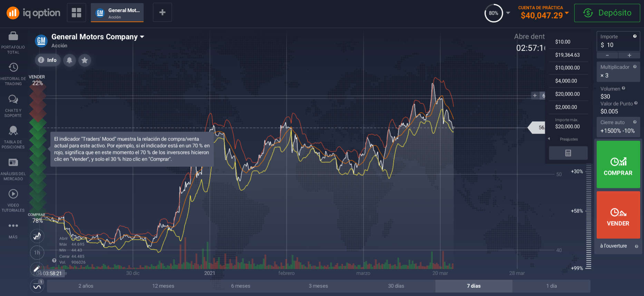Expand the General Motors Company asset dropdown
The image size is (644, 296).
[x=142, y=37]
